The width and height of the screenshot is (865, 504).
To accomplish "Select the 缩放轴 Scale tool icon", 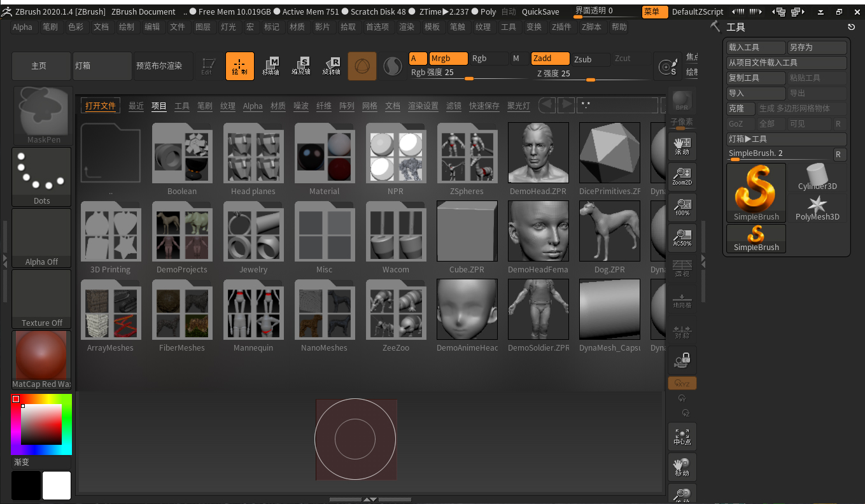I will (302, 66).
